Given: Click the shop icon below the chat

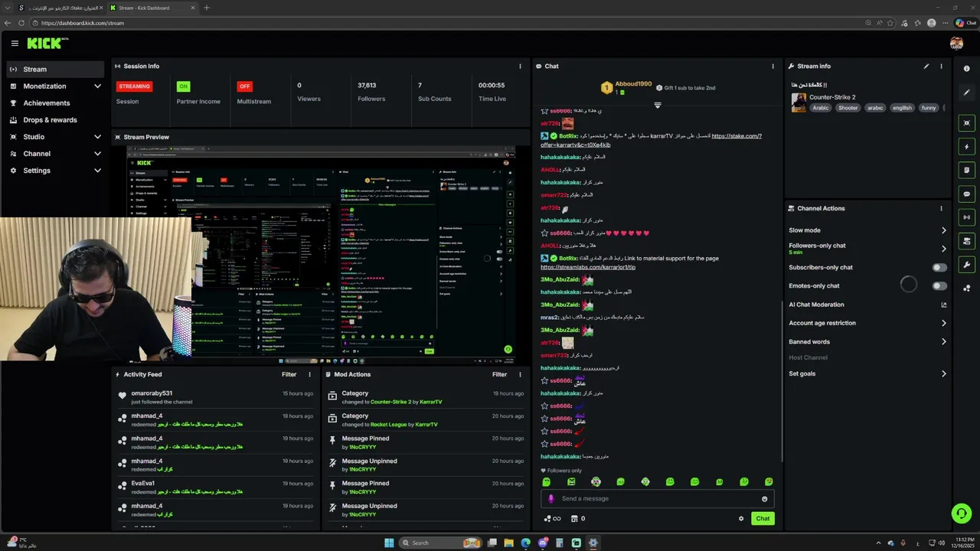Looking at the screenshot, I should (574, 518).
